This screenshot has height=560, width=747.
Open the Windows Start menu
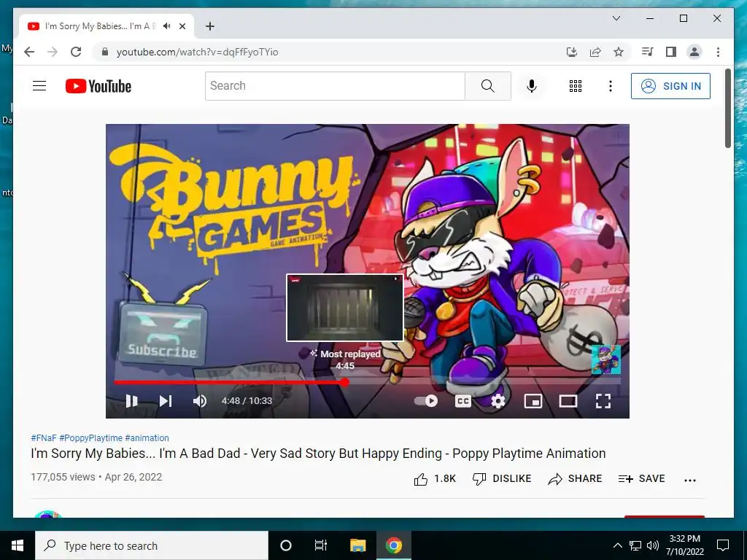point(18,545)
